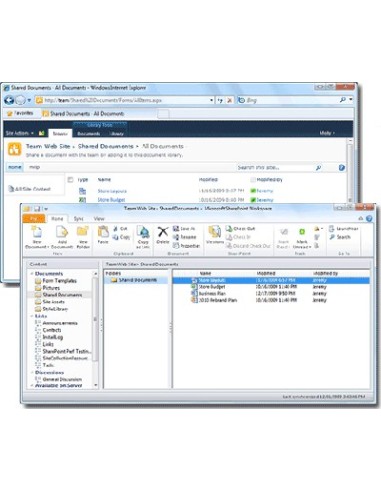Click the Team Web Site logo icon
The width and height of the screenshot is (381, 492).
(15, 149)
